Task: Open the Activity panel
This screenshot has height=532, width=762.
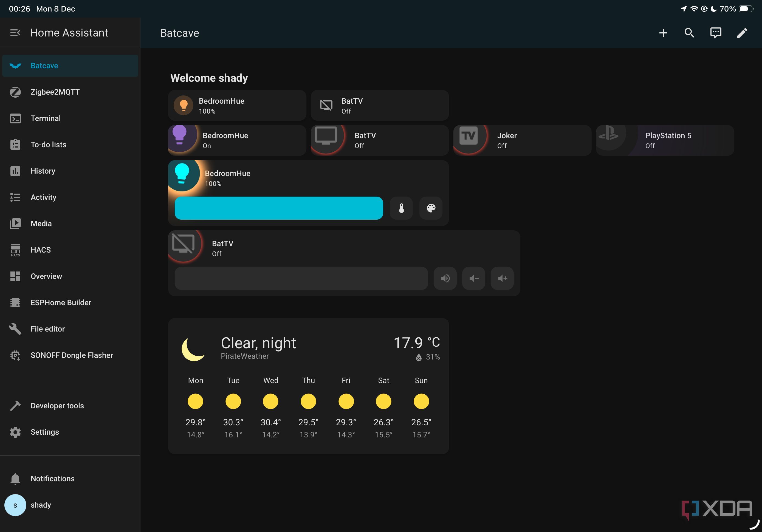Action: pos(70,197)
